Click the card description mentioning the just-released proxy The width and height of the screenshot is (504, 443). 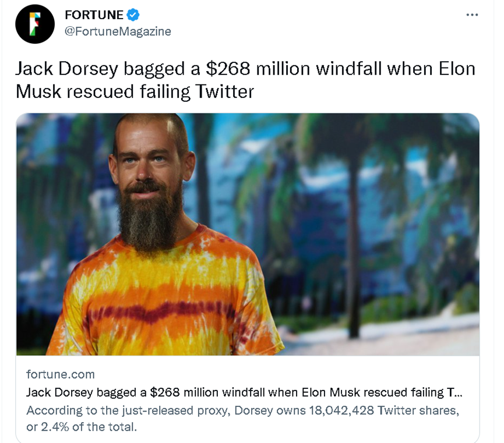pyautogui.click(x=242, y=410)
